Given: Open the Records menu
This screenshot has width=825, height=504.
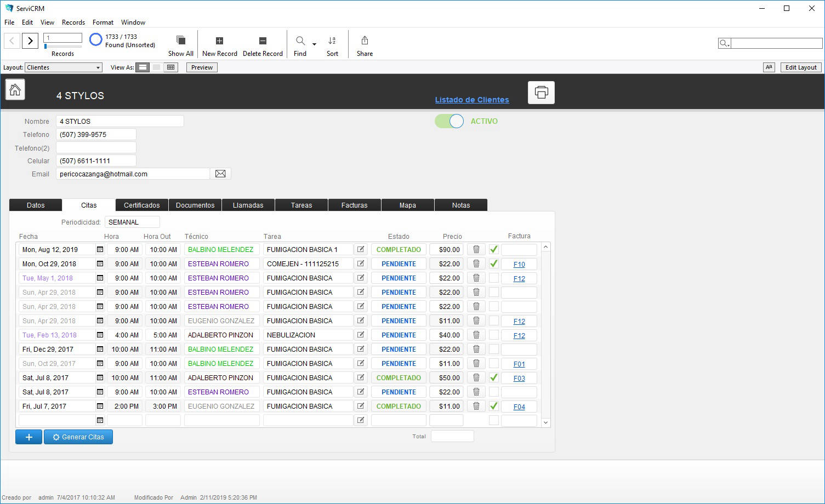Looking at the screenshot, I should (73, 22).
